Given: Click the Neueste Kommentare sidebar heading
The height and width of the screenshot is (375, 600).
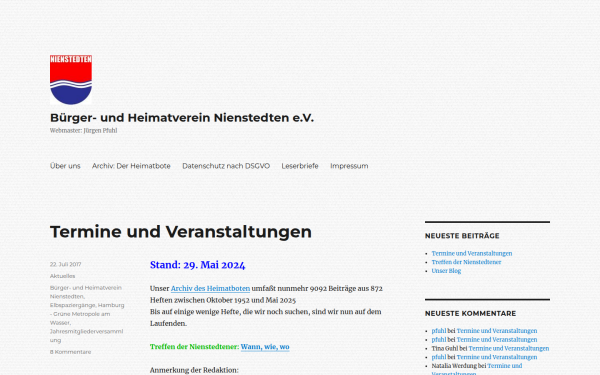Looking at the screenshot, I should point(470,313).
